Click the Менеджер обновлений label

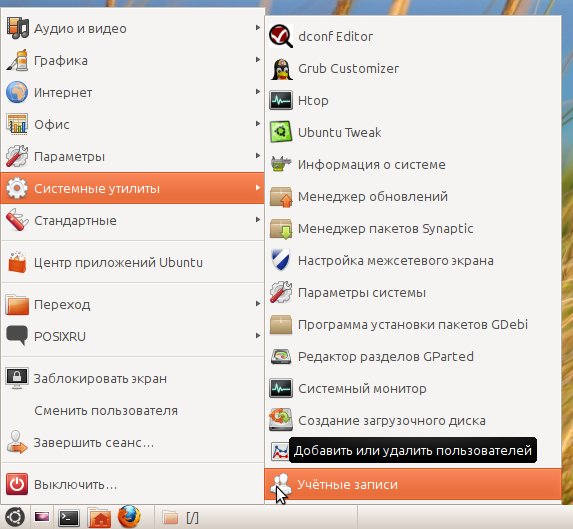click(373, 197)
